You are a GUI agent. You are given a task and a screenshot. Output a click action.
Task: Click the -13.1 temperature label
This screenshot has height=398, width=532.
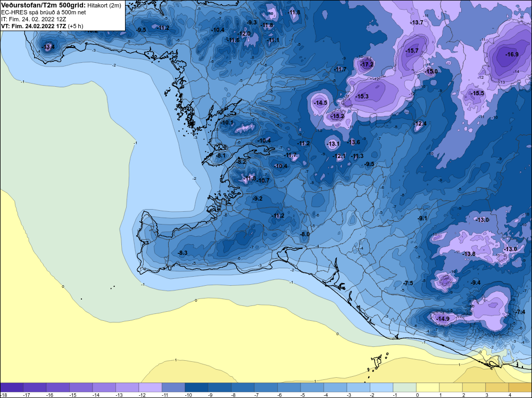[333, 144]
